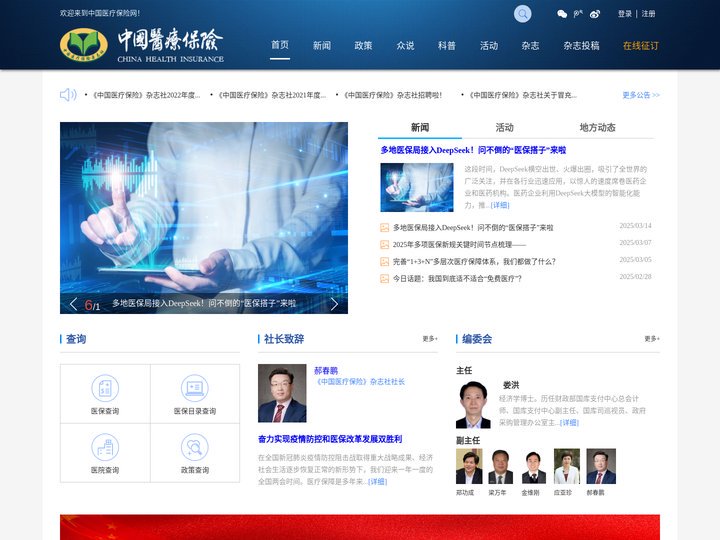Viewport: 720px width, 540px height.
Task: Click 详细 link under 社长致辞 text
Action: pyautogui.click(x=377, y=482)
